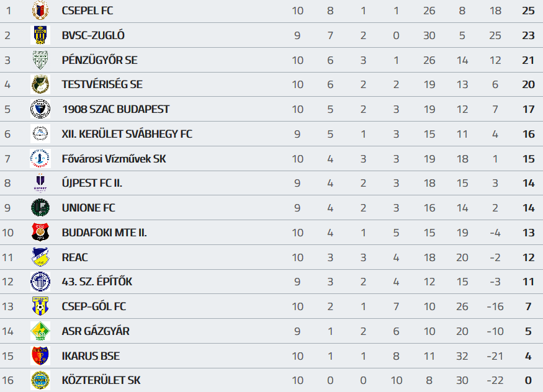Open the 43. SZ. ÉPÍTŐK team page
The image size is (543, 392).
pos(97,282)
